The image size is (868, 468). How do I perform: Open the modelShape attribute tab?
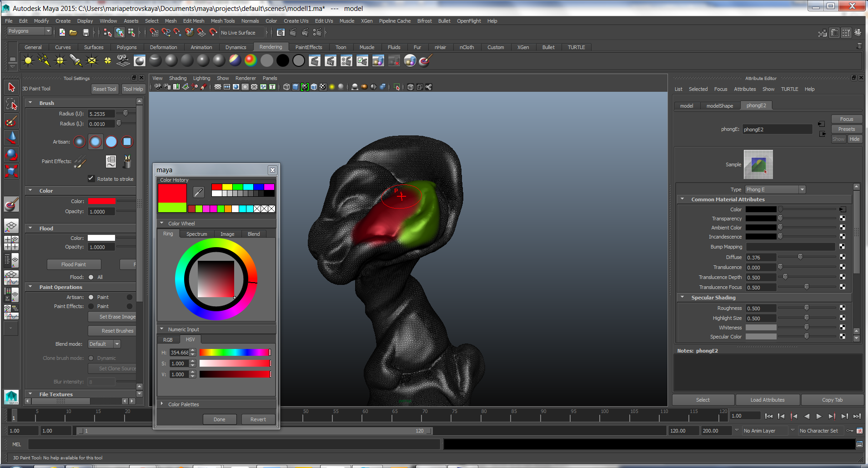[x=719, y=106]
